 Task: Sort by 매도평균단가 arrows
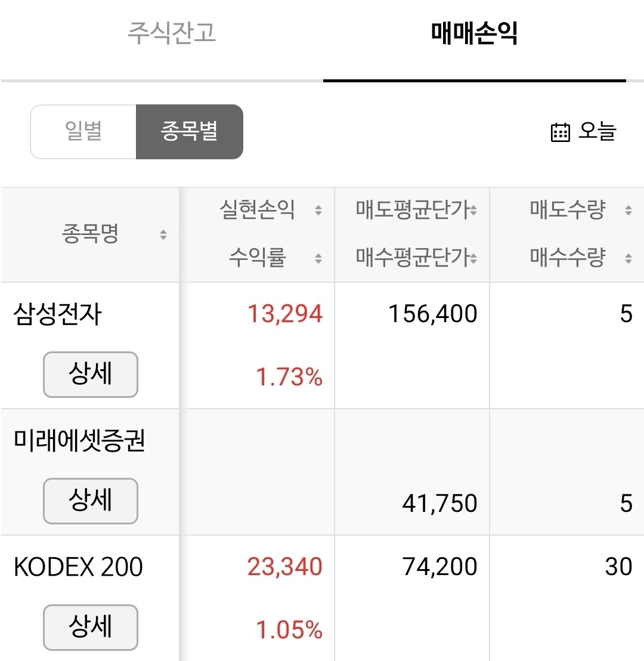pos(473,211)
